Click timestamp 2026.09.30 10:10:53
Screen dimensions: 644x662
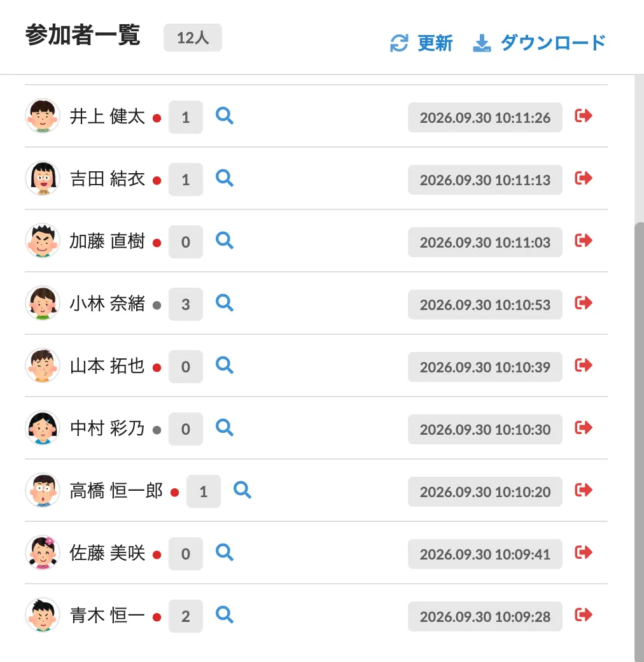485,304
